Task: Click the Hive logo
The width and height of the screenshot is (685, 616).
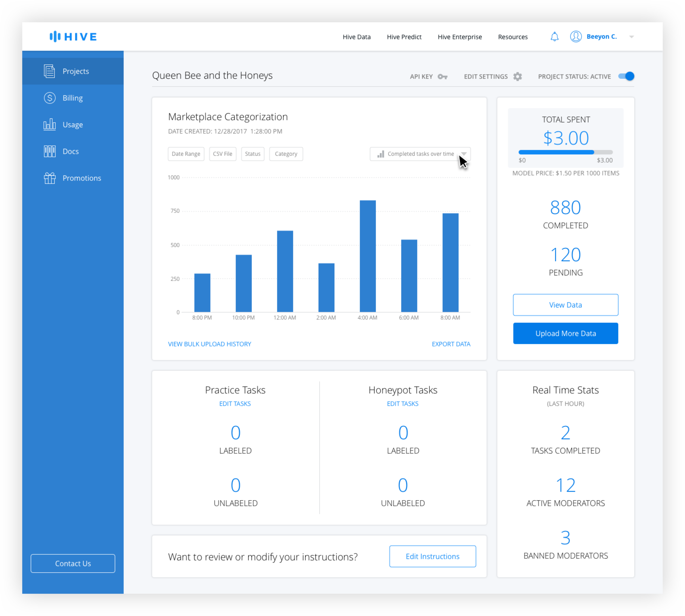Action: [x=73, y=36]
